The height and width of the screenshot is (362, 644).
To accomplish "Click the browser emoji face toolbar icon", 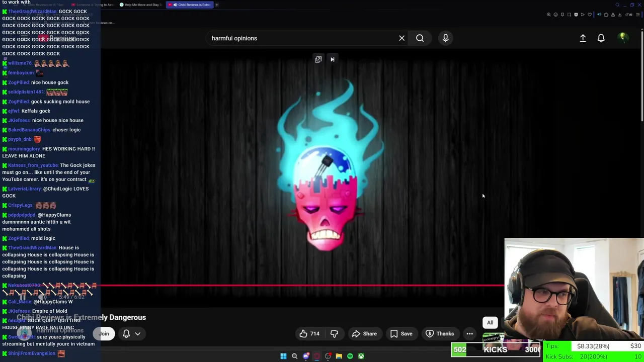I will point(555,15).
